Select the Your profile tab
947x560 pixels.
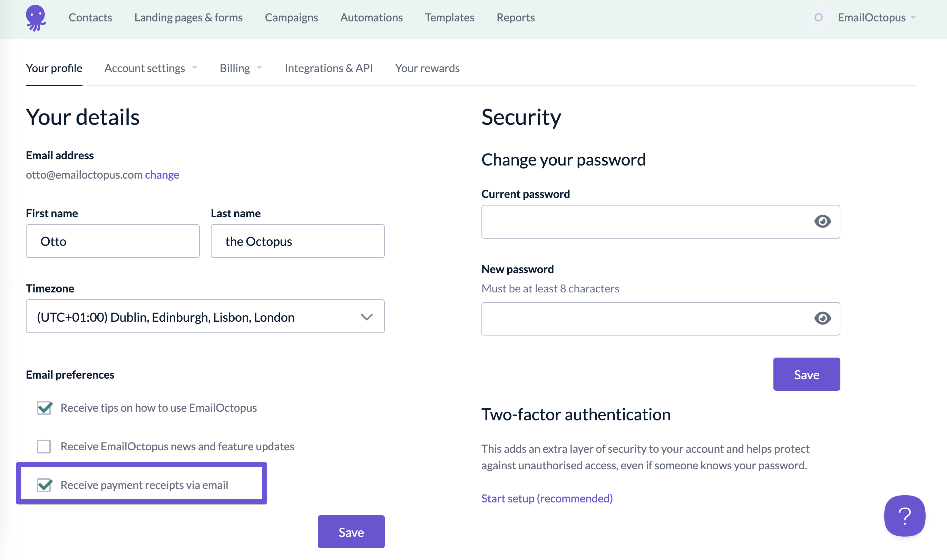coord(54,68)
